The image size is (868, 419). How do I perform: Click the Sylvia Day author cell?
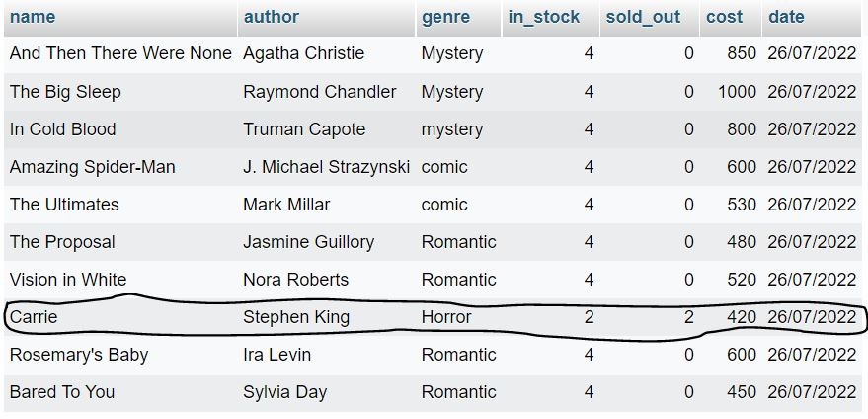pyautogui.click(x=284, y=392)
